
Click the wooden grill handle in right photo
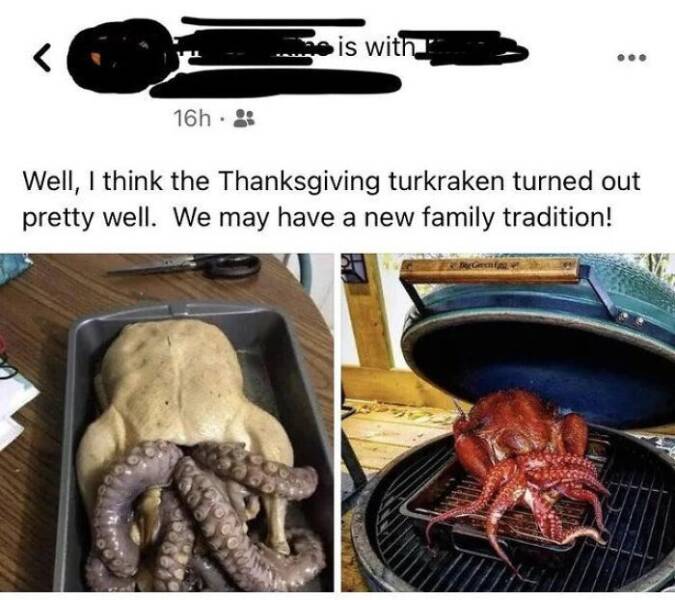pyautogui.click(x=489, y=270)
